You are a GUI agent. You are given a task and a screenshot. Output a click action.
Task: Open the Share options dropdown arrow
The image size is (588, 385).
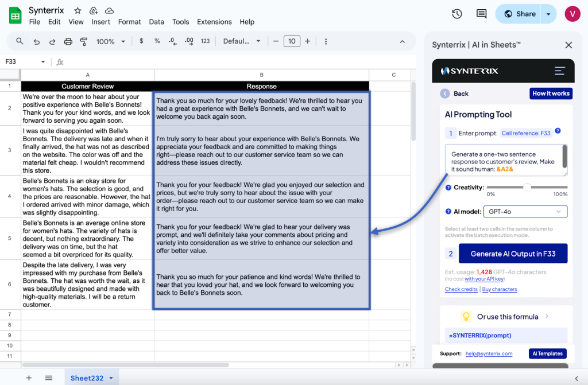coord(548,14)
